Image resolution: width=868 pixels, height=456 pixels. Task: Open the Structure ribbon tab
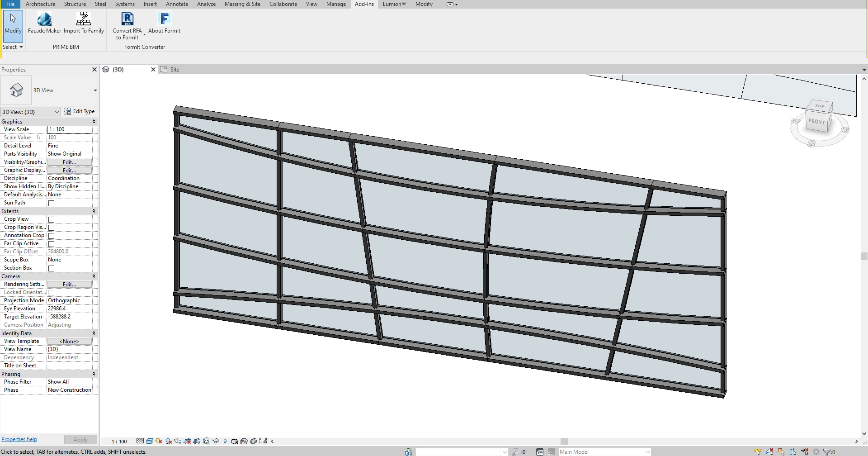tap(75, 4)
